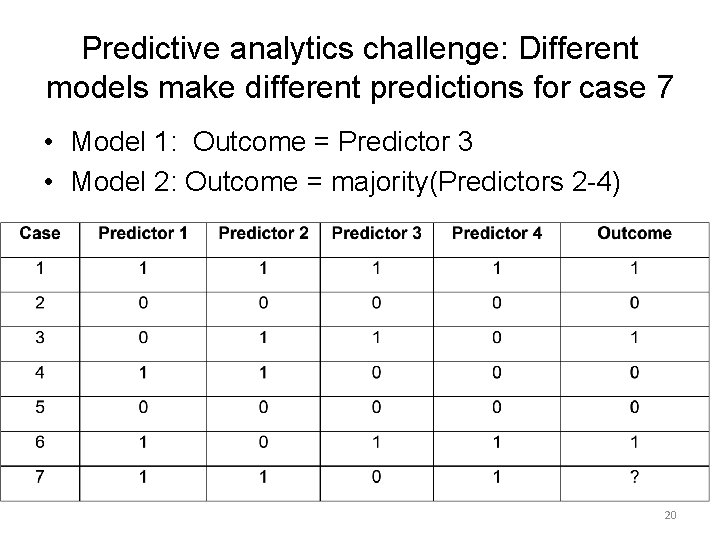The height and width of the screenshot is (540, 720).
Task: Click the slide title about predictive analytics challenge
Action: pyautogui.click(x=360, y=67)
